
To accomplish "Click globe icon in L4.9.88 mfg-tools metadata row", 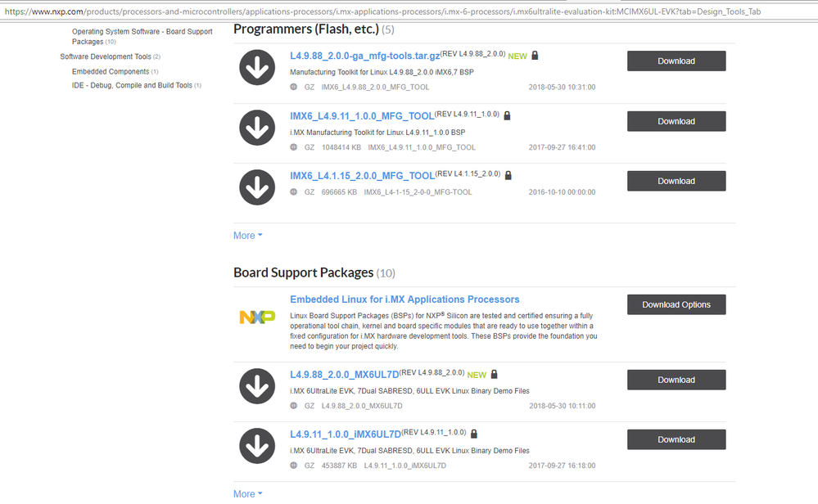I will click(294, 87).
